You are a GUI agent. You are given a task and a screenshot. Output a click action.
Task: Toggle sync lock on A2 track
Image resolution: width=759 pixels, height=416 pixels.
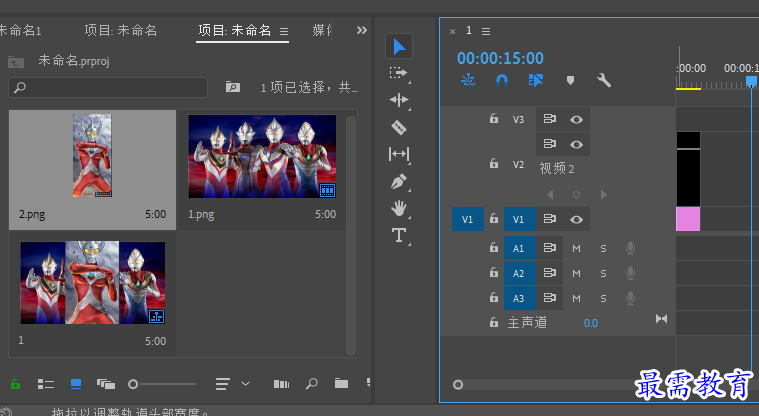click(549, 273)
